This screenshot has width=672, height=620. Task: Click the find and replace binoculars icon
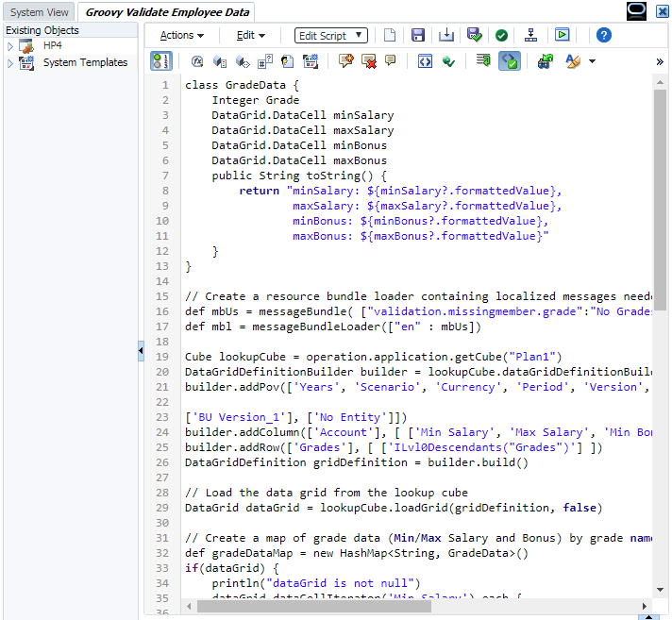click(x=546, y=61)
